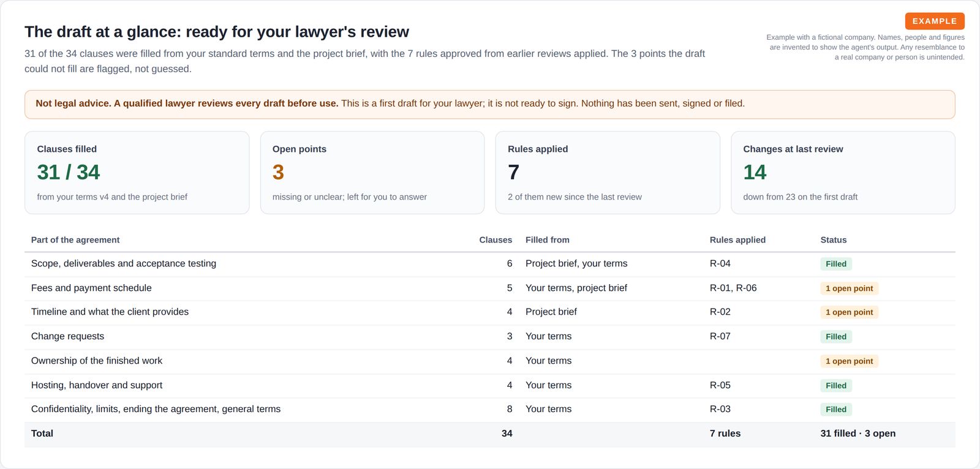Viewport: 980px width, 469px height.
Task: Select 'Hosting, handover and support' row label
Action: click(97, 385)
